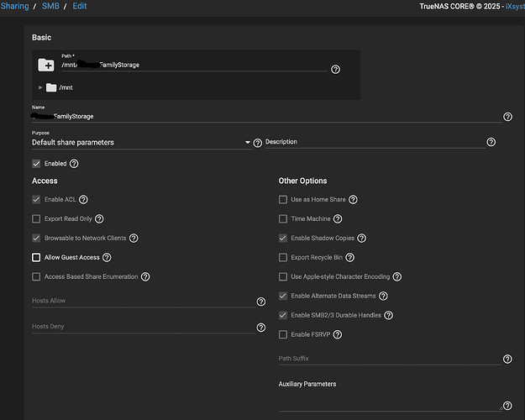Enable the Allow Guest Access checkbox
Image resolution: width=525 pixels, height=420 pixels.
pyautogui.click(x=36, y=258)
